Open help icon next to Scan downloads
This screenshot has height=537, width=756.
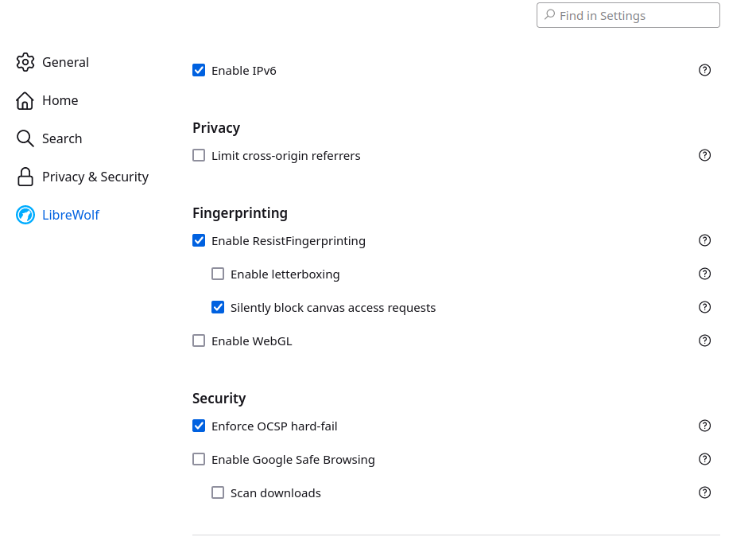(x=704, y=492)
